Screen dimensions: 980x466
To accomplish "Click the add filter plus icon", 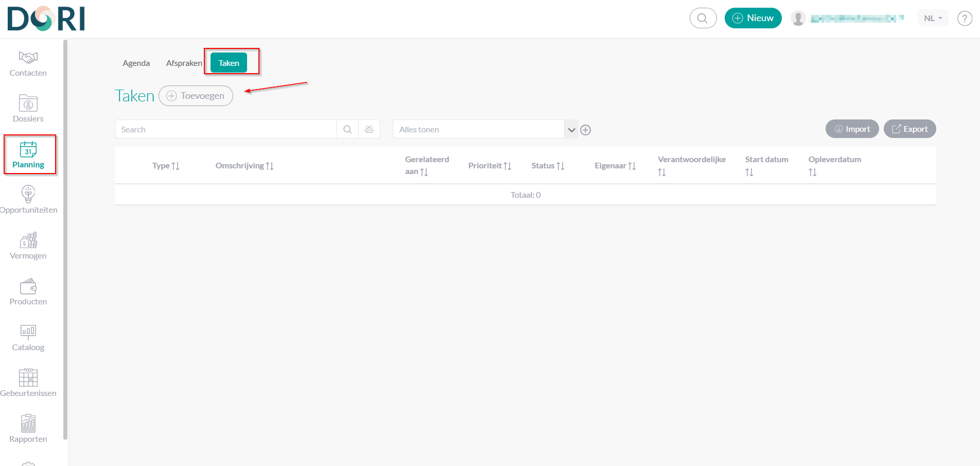I will pyautogui.click(x=585, y=130).
